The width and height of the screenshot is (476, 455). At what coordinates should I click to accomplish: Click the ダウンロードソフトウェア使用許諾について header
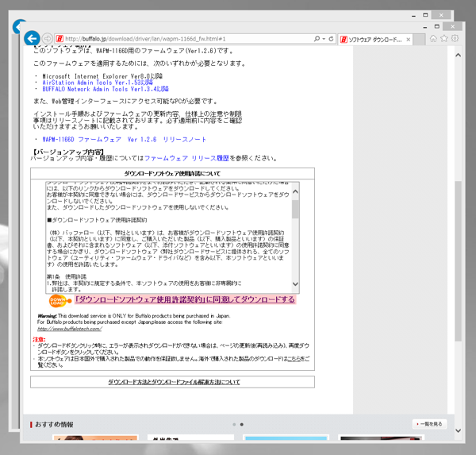(172, 174)
